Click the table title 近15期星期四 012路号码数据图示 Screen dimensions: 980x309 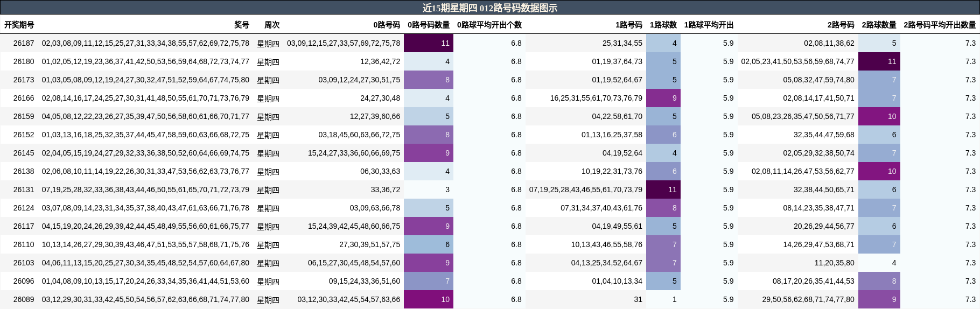(x=489, y=8)
